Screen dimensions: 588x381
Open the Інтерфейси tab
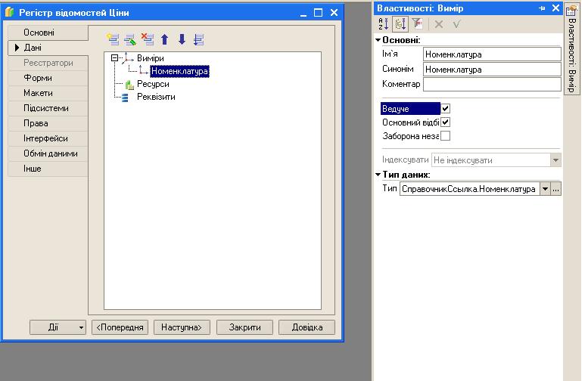[48, 138]
